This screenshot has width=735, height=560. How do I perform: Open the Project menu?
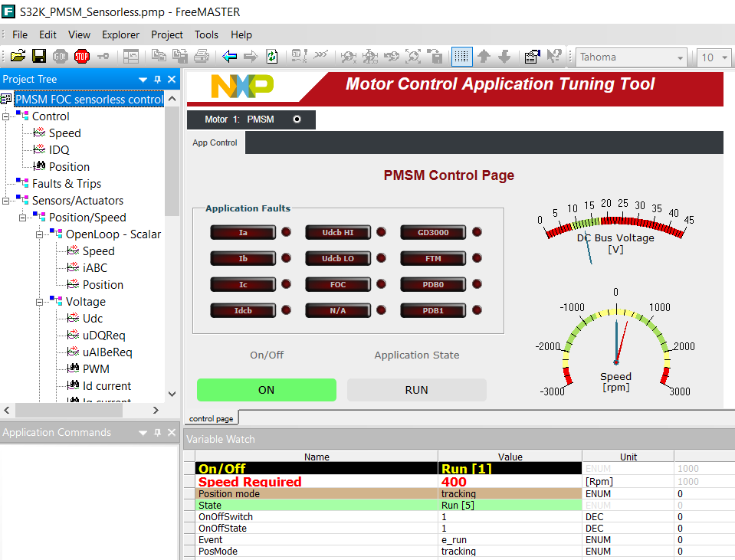tap(167, 34)
